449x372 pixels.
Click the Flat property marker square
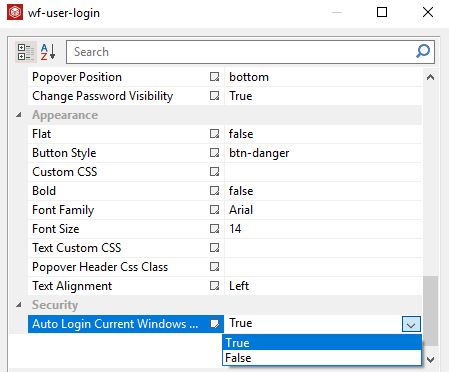click(x=214, y=134)
